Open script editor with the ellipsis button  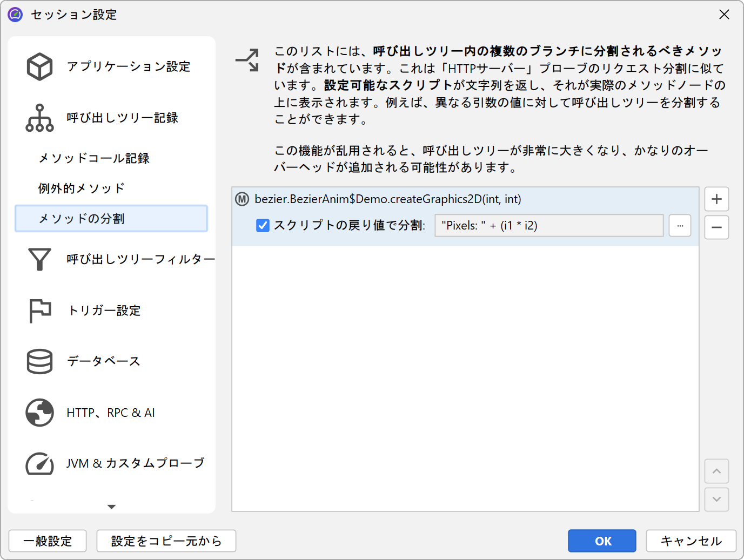click(680, 226)
